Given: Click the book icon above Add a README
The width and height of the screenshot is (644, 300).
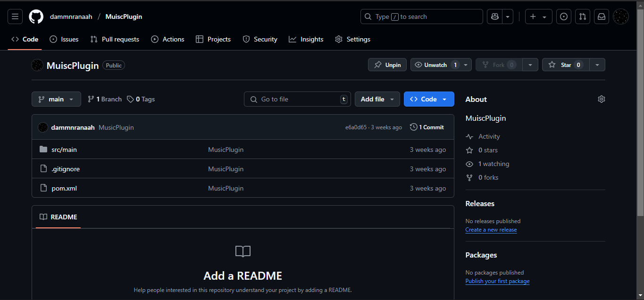Looking at the screenshot, I should pos(243,251).
